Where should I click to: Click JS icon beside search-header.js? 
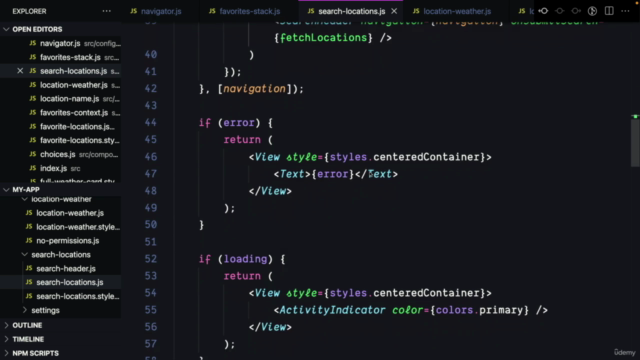coord(29,269)
